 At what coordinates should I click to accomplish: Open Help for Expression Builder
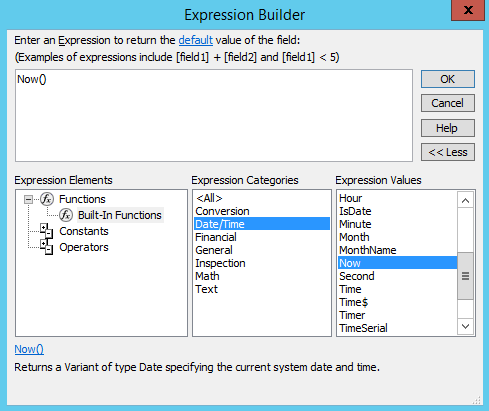click(x=448, y=128)
